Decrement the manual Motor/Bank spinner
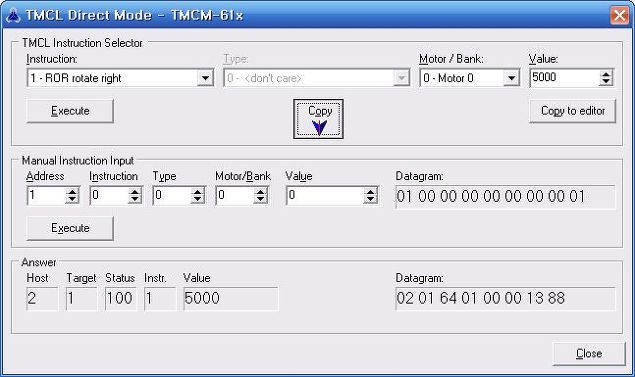Viewport: 635px width, 377px height. click(261, 200)
